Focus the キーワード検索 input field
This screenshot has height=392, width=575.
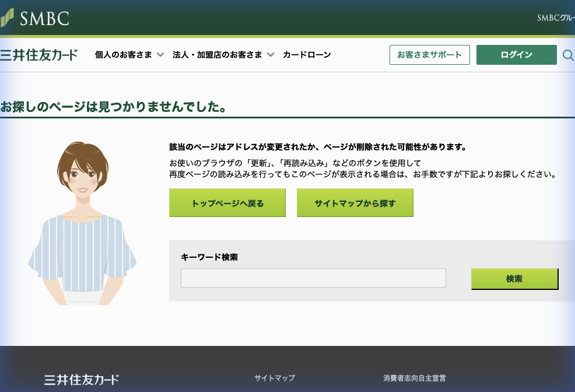[x=313, y=278]
